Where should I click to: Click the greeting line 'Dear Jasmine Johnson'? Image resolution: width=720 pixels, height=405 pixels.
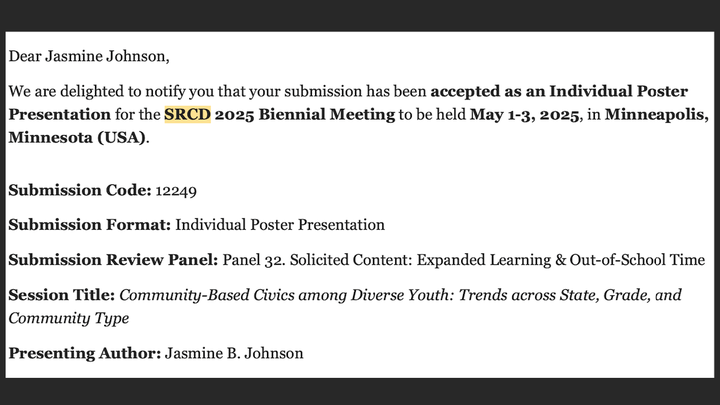point(89,56)
